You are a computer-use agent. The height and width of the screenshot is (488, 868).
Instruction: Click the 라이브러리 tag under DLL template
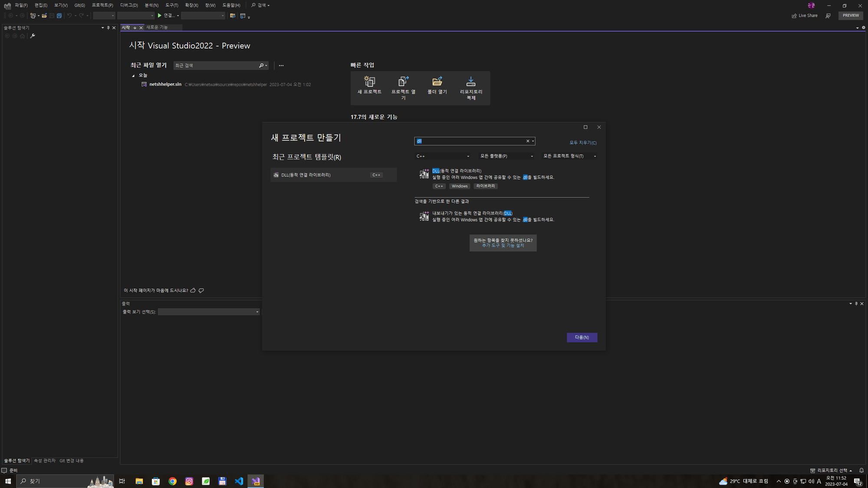485,186
